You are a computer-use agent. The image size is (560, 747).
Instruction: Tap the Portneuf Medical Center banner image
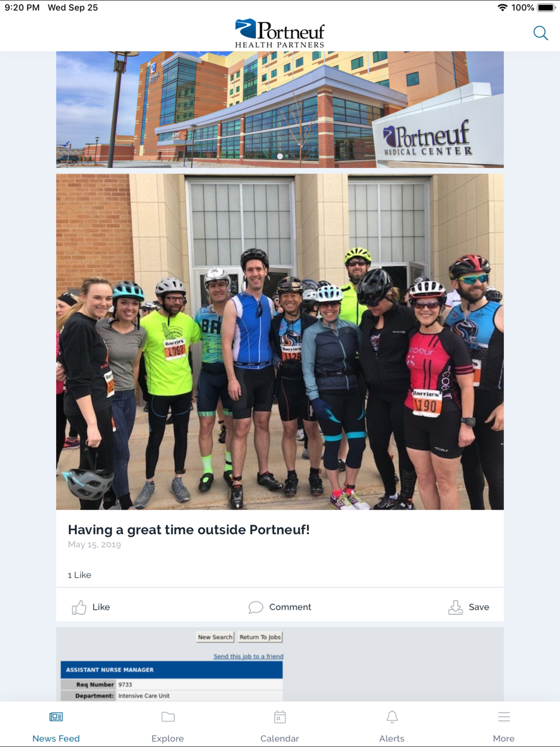pos(280,110)
